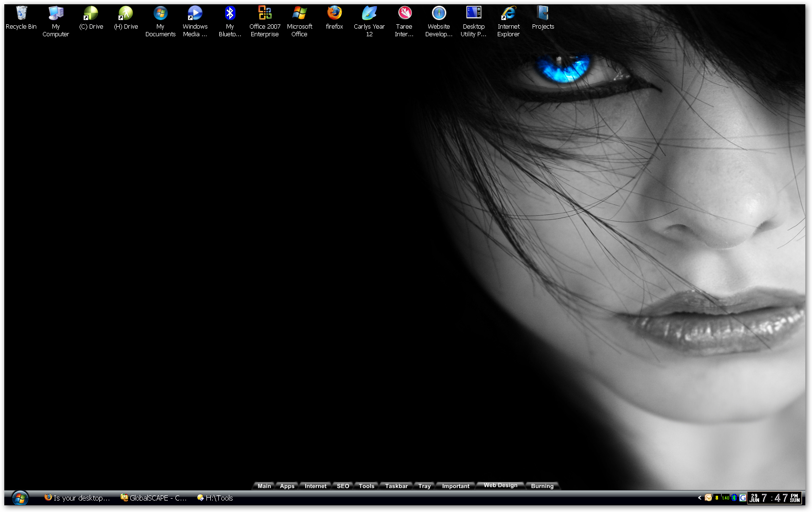Image resolution: width=812 pixels, height=512 pixels.
Task: Click the Bluetooth icon in system tray
Action: click(734, 498)
